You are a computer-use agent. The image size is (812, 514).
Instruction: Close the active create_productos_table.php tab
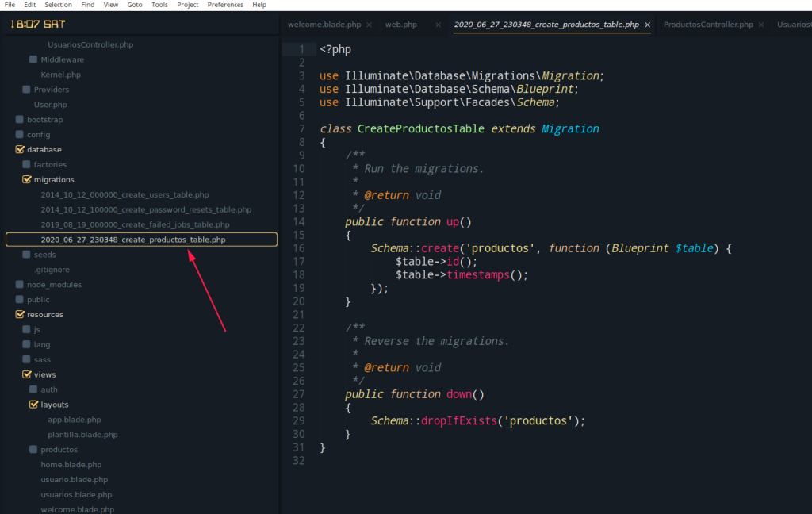click(647, 25)
